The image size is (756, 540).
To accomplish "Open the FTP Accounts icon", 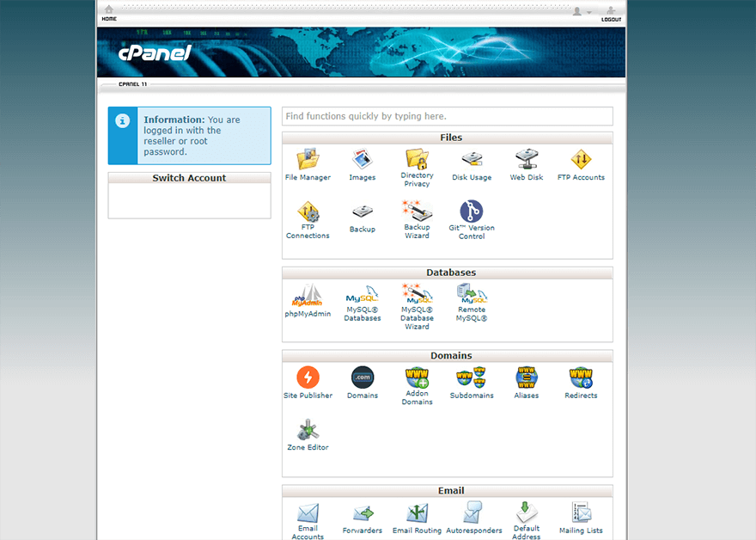I will pyautogui.click(x=581, y=159).
